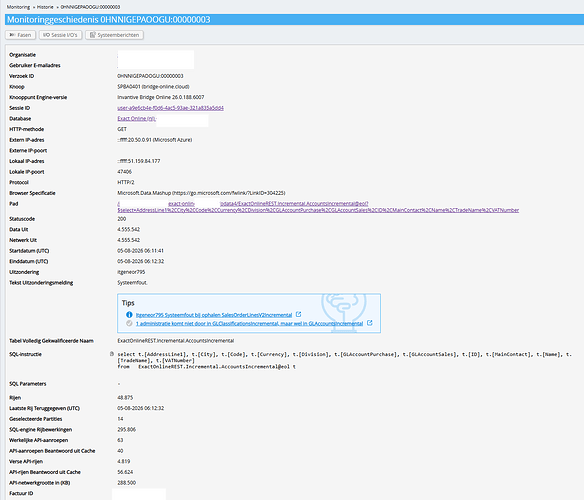This screenshot has height=500, width=584.
Task: Click the Systeemberichten document icon
Action: tap(93, 35)
